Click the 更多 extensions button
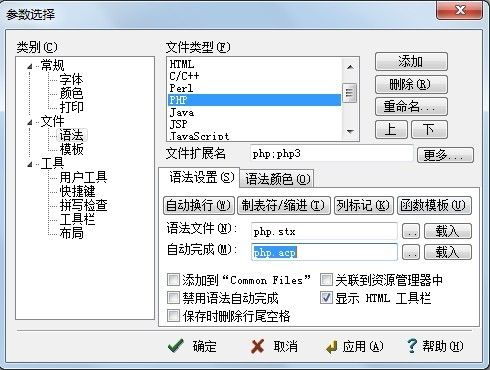 (445, 155)
